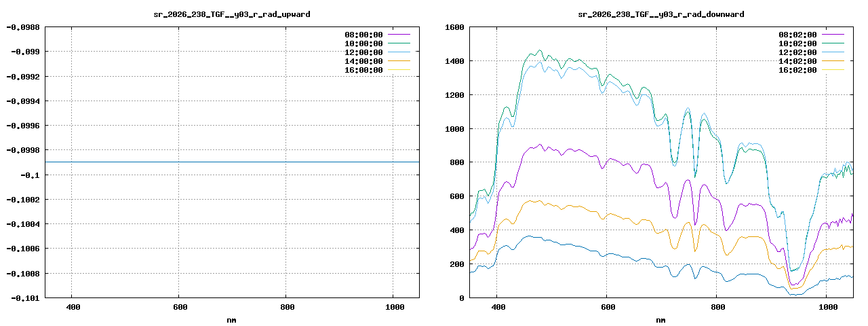This screenshot has width=868, height=326.
Task: Select the 12:00:00 legend label
Action: [x=364, y=52]
